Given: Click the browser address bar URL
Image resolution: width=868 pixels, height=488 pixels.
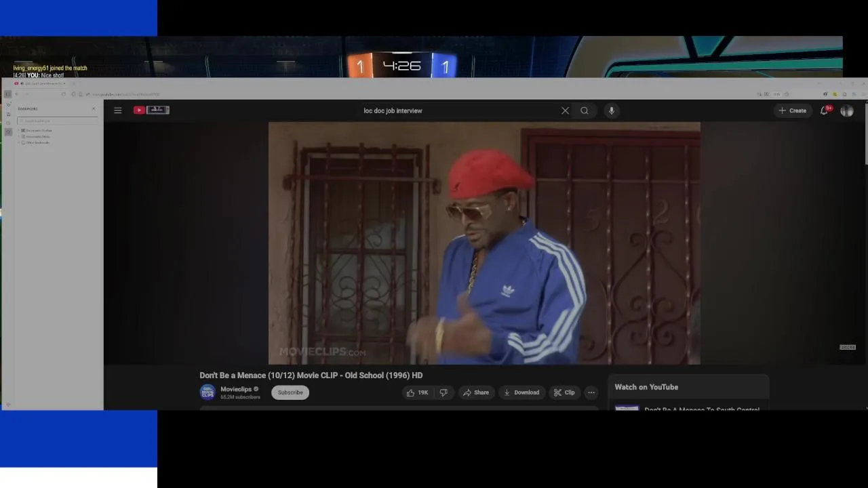Looking at the screenshot, I should (126, 94).
